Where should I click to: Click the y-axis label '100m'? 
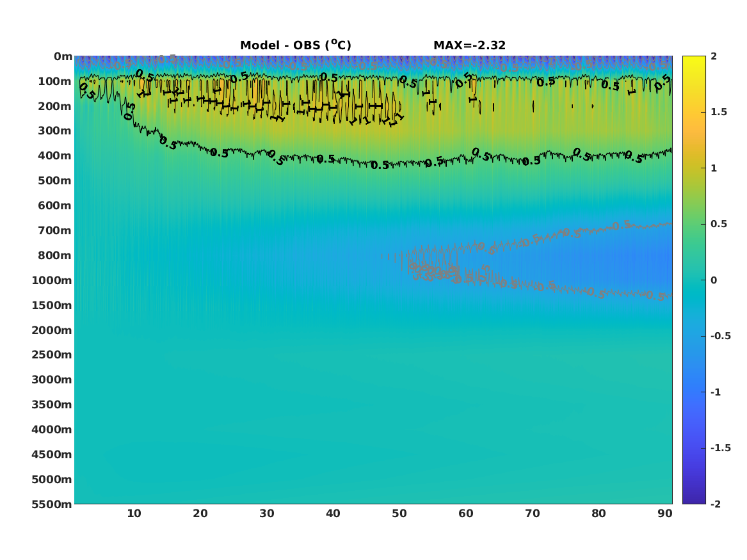tap(55, 81)
